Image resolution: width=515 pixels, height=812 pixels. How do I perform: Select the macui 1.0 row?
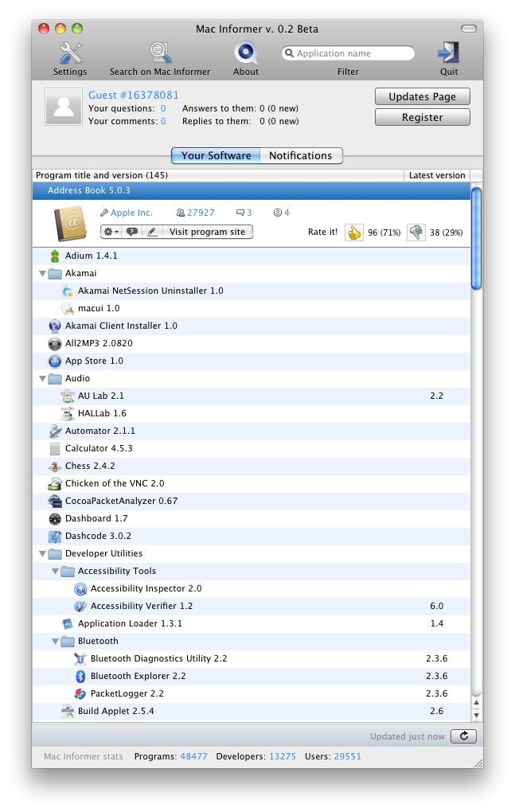click(252, 309)
